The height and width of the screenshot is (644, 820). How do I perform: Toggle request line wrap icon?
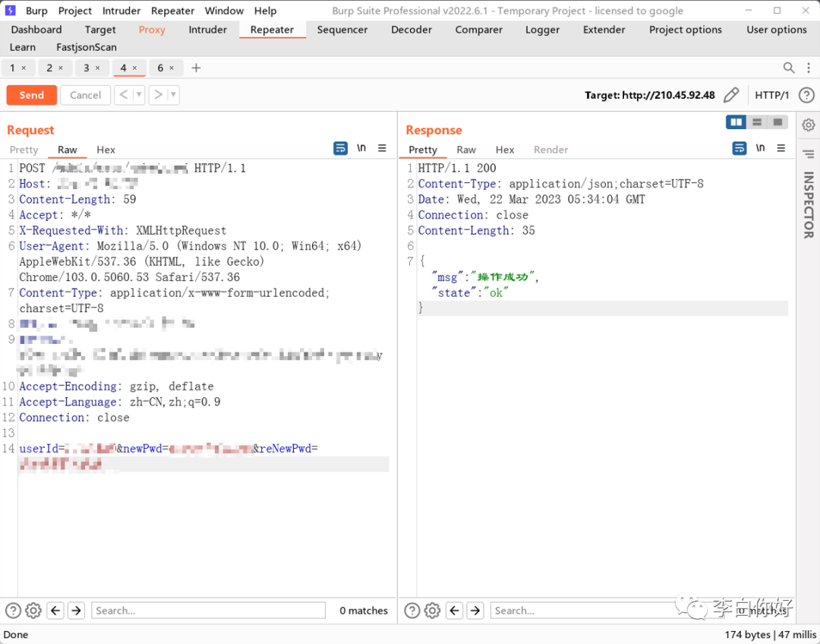tap(340, 149)
